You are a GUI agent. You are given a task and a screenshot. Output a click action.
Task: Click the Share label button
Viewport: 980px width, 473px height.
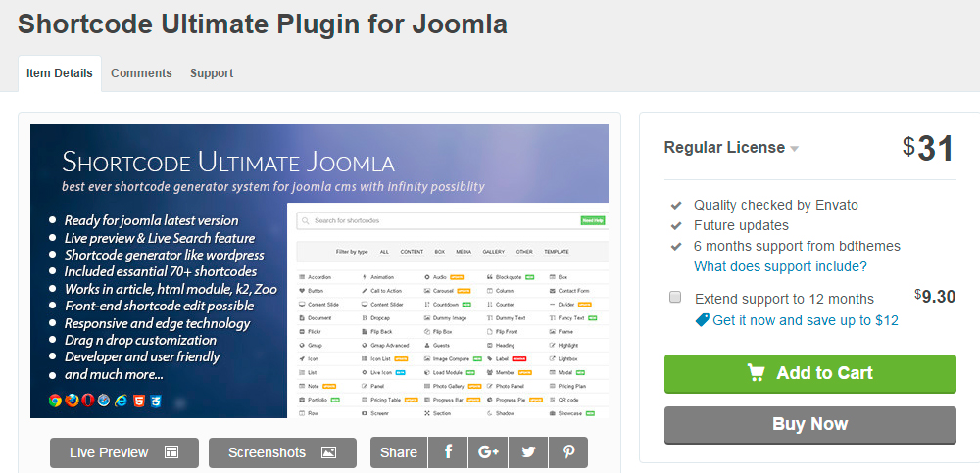click(x=399, y=452)
